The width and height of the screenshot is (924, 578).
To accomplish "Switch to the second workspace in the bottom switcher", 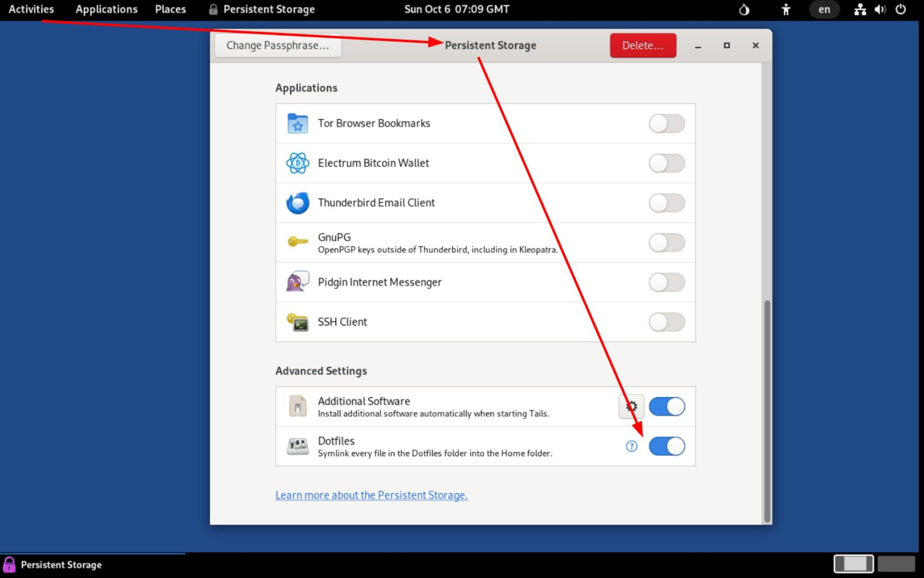I will click(896, 564).
